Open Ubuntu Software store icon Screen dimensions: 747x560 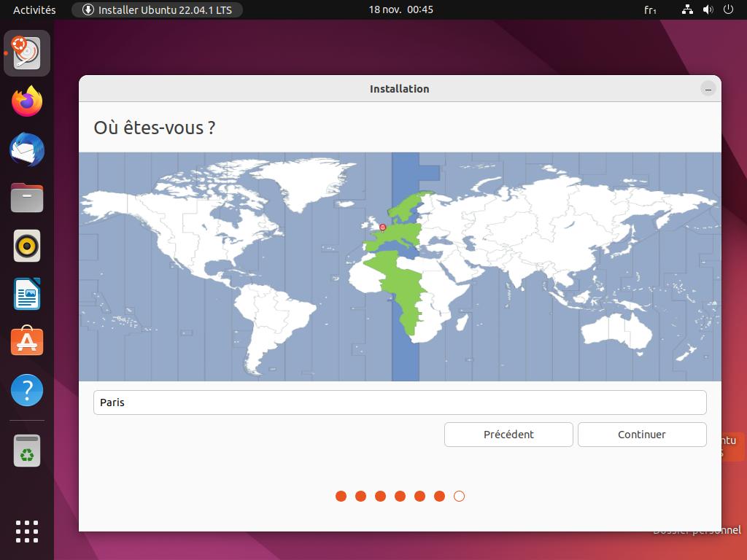pyautogui.click(x=27, y=342)
